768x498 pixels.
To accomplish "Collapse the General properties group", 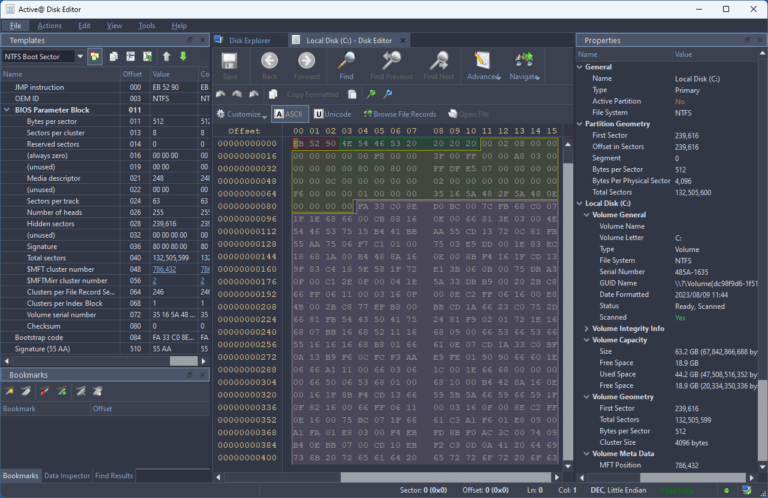I will 580,67.
